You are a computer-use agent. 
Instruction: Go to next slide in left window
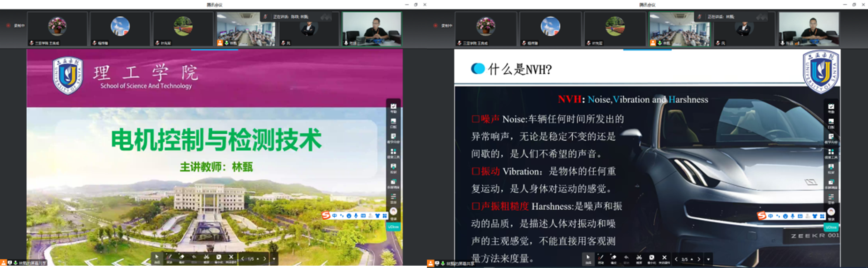coord(265,259)
